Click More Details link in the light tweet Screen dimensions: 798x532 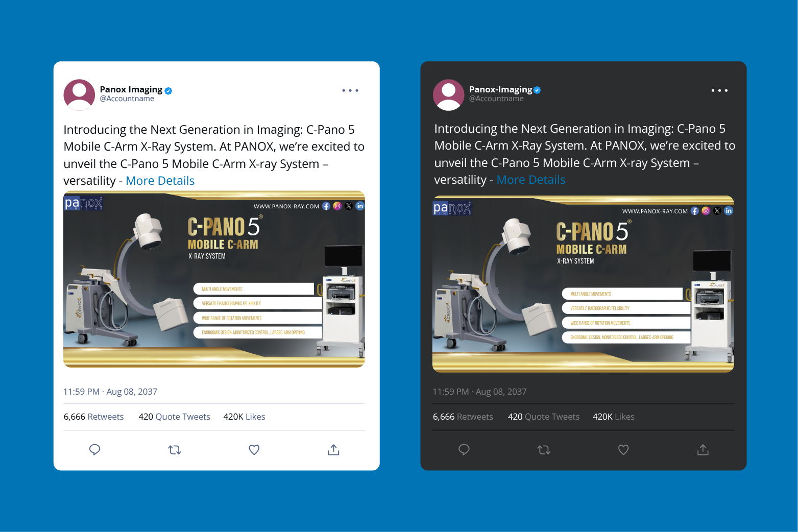click(x=160, y=181)
